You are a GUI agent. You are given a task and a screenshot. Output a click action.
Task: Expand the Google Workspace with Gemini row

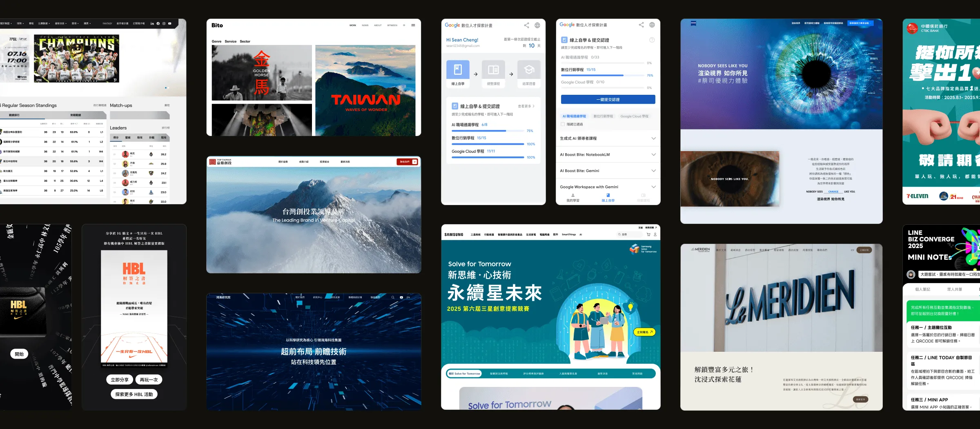[x=608, y=187]
